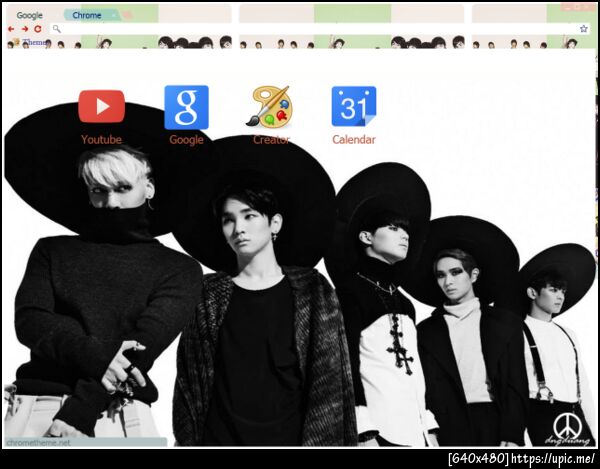
Task: Open a new tab with the tab-strip button
Action: [128, 15]
